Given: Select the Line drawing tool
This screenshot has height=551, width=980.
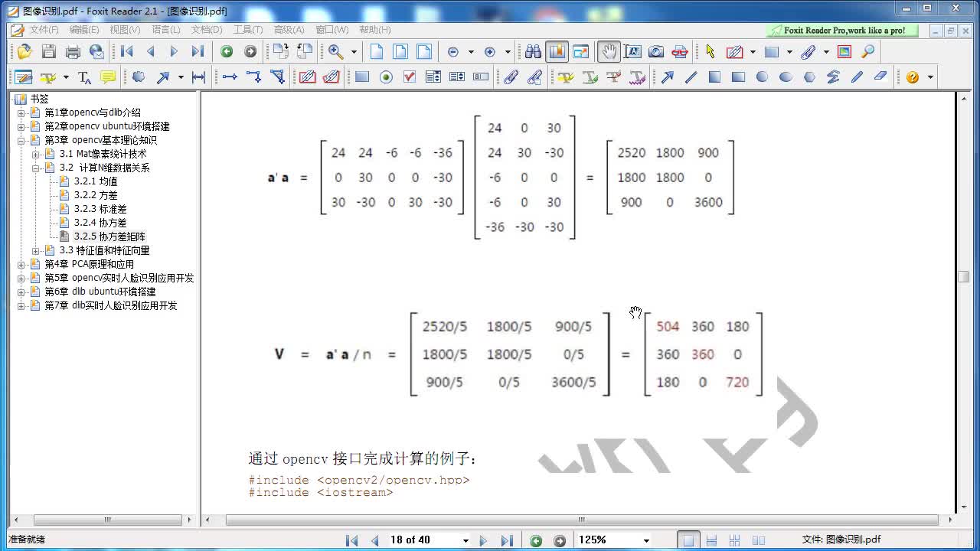Looking at the screenshot, I should tap(691, 77).
